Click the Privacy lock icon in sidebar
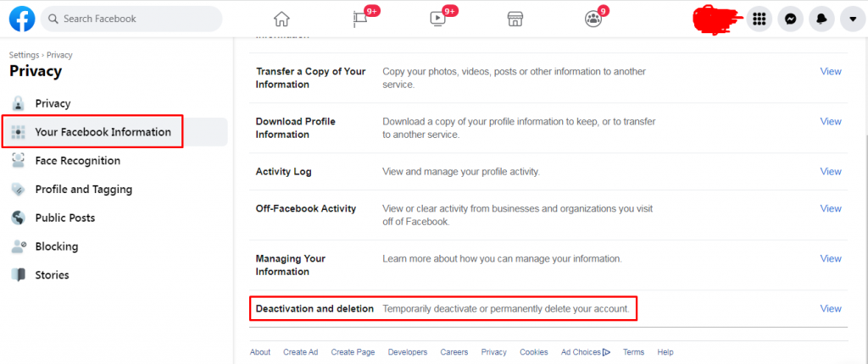This screenshot has height=364, width=868. click(19, 103)
